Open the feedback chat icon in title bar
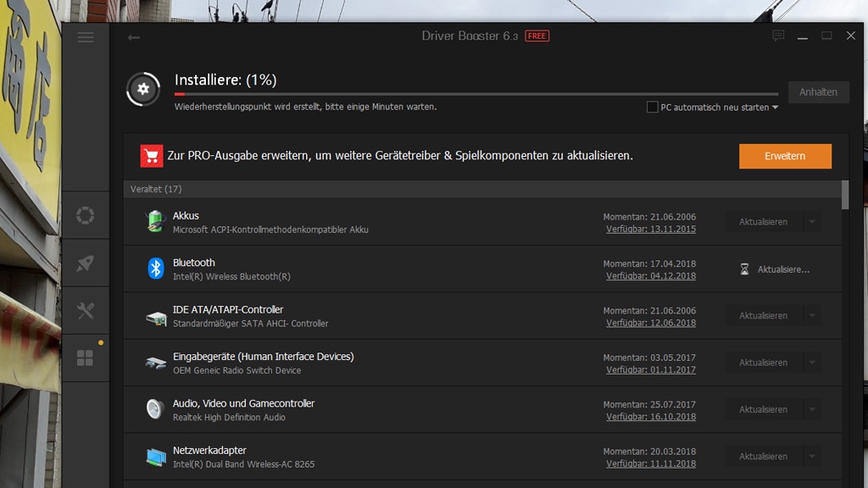Image resolution: width=868 pixels, height=488 pixels. (x=778, y=36)
